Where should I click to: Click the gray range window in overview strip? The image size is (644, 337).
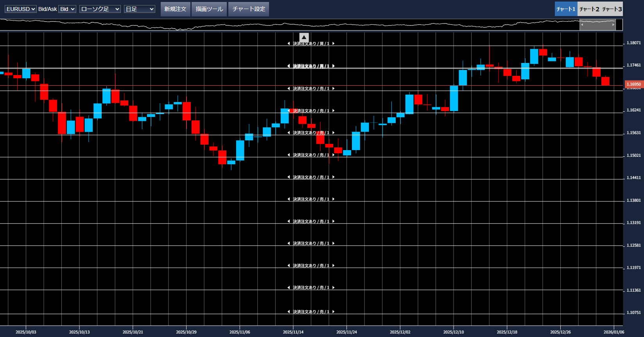597,25
